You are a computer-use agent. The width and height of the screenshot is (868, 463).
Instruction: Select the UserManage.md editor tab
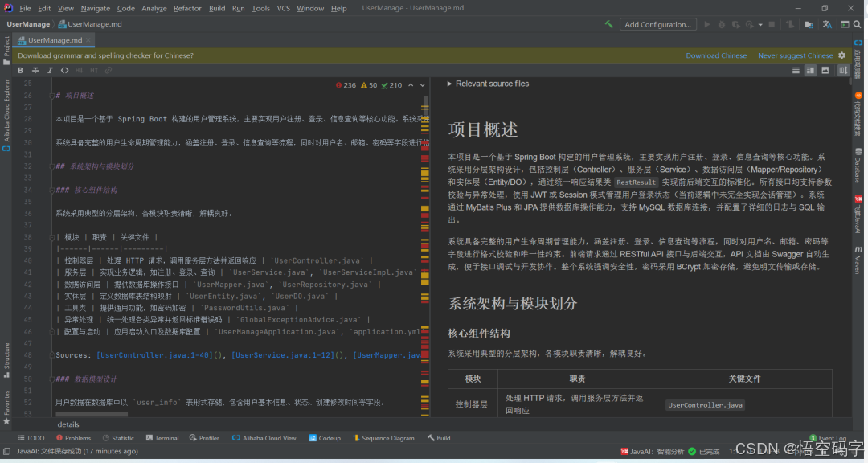point(55,40)
